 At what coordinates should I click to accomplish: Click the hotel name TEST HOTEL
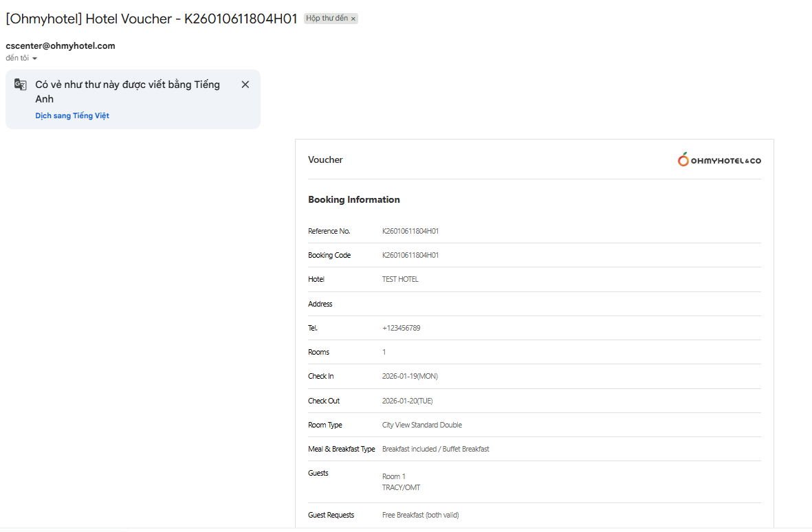click(400, 279)
